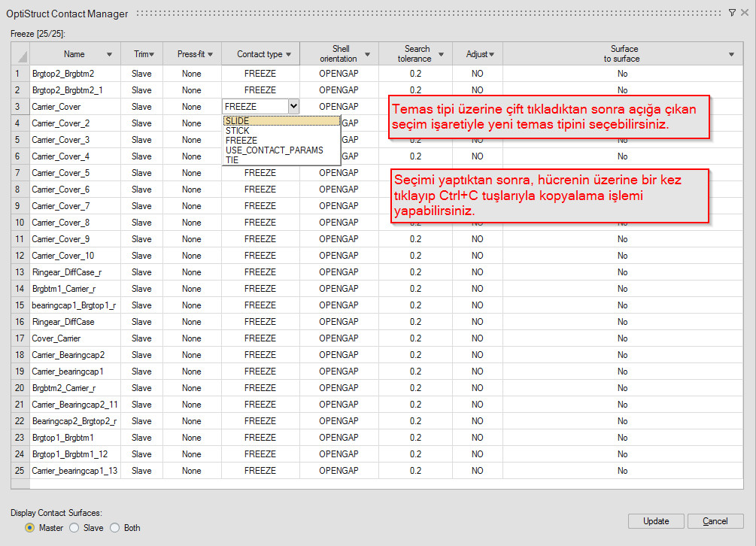Viewport: 756px width, 546px height.
Task: Open the Search tolerance column filter arrow
Action: point(441,54)
